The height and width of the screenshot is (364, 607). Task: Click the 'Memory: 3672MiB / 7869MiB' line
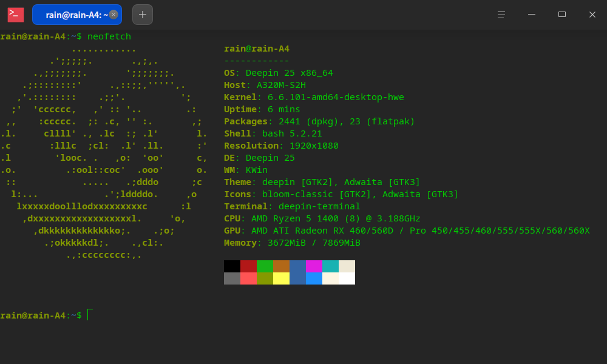292,243
